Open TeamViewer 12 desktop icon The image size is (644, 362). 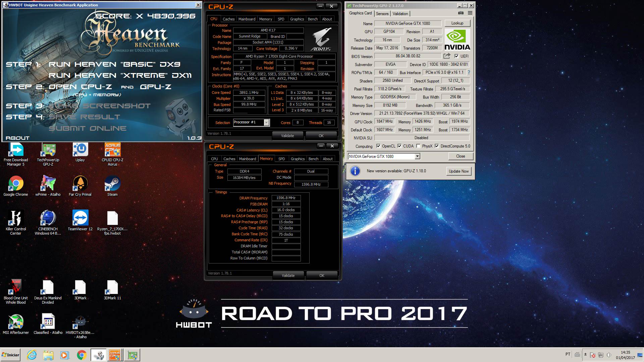click(80, 221)
